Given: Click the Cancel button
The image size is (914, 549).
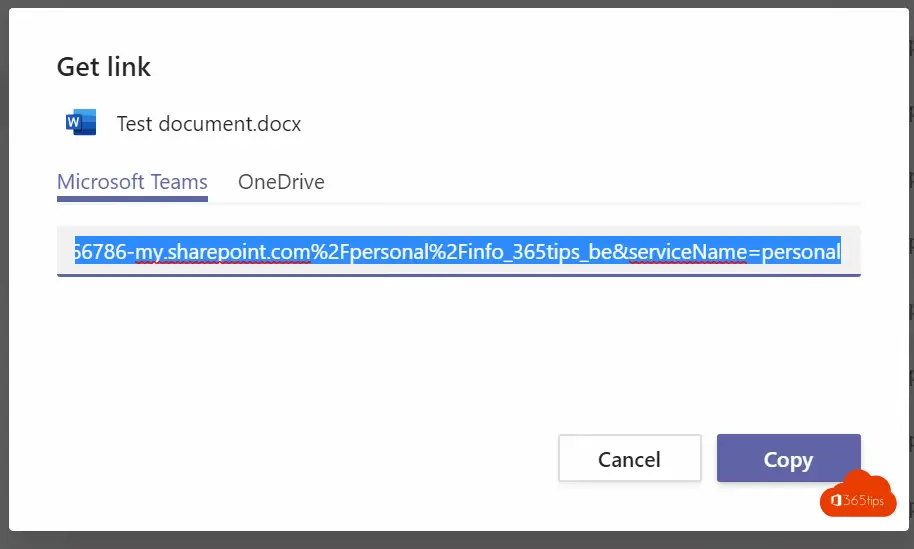Looking at the screenshot, I should pos(630,458).
